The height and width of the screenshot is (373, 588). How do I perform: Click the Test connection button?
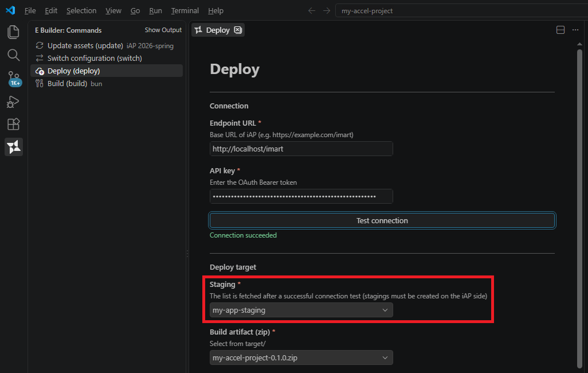[382, 220]
